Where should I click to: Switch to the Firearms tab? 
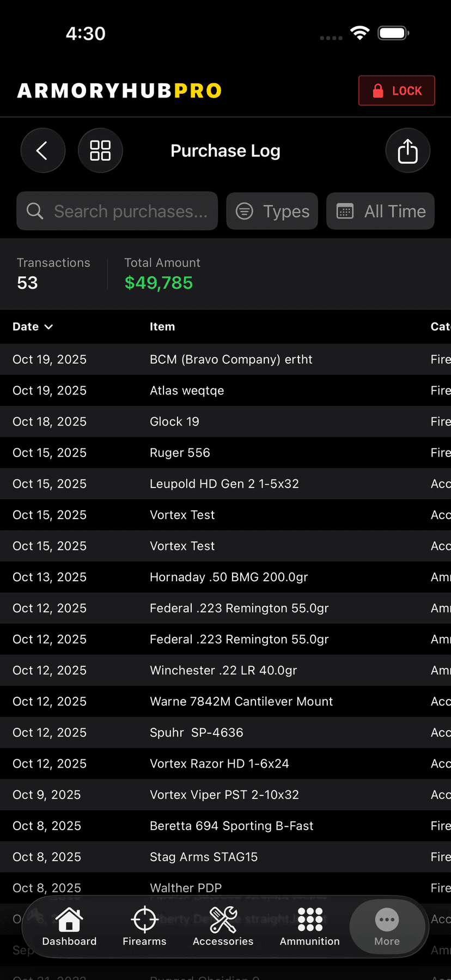[144, 927]
